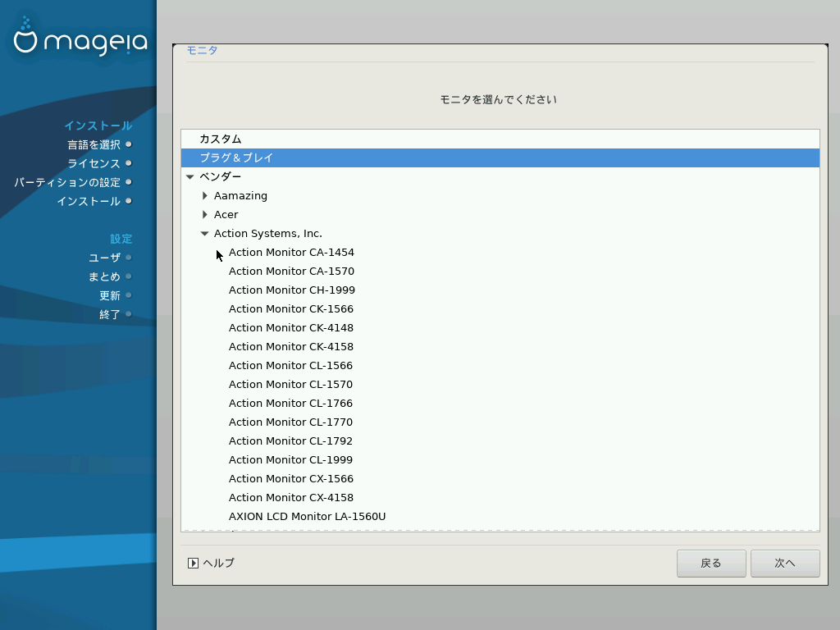
Task: Click the モニタを選んでください prompt text
Action: (x=498, y=99)
